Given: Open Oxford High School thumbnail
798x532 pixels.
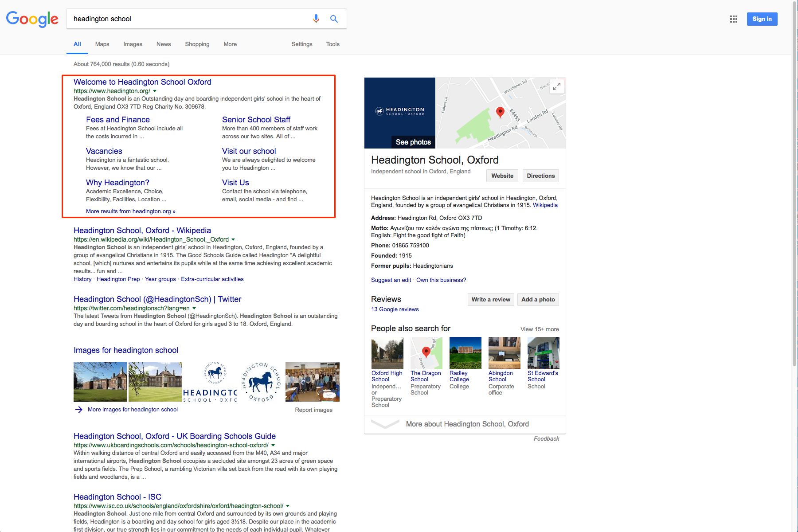Looking at the screenshot, I should coord(387,353).
